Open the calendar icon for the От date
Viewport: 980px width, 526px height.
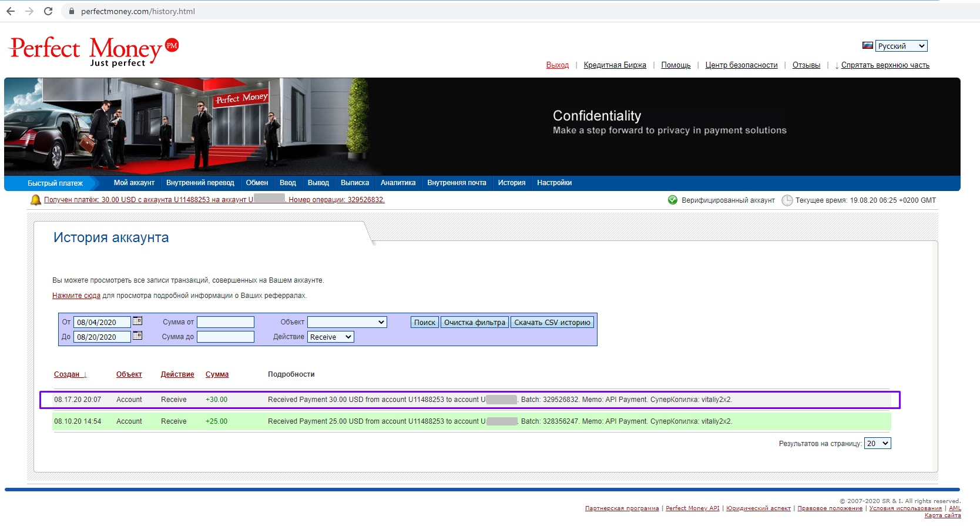[137, 321]
